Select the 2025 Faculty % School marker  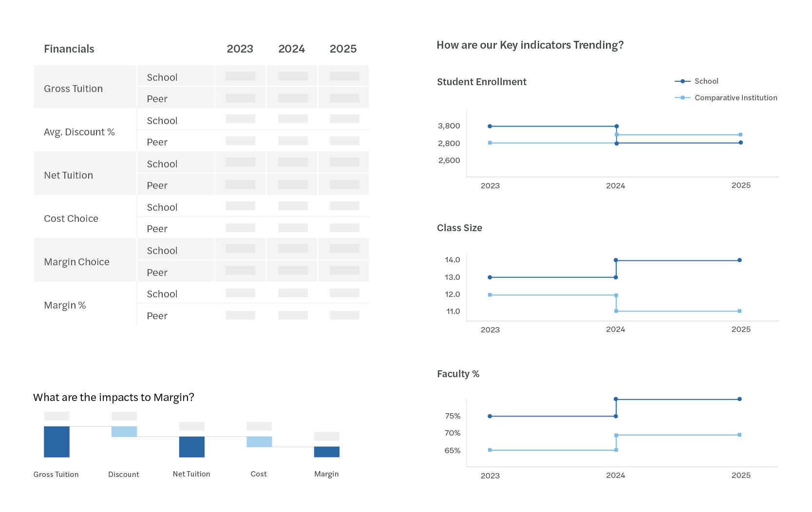tap(740, 399)
